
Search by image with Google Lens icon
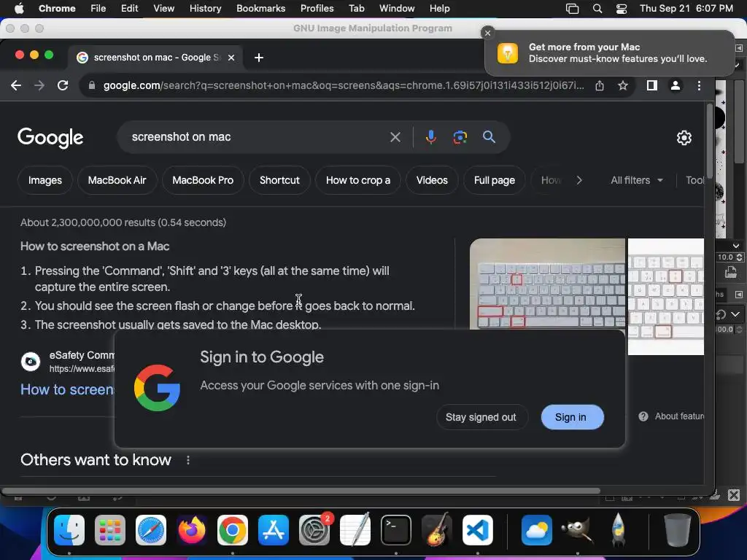pos(460,137)
